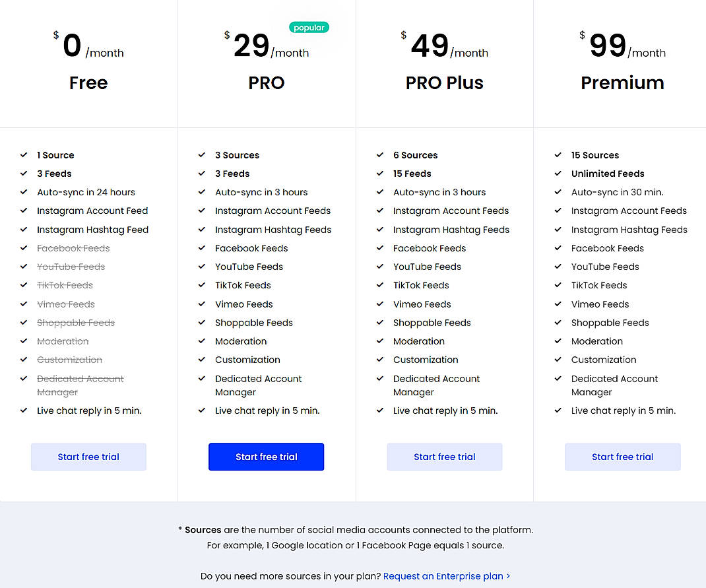Toggle the strikethrough YouTube Feeds entry in Free plan
This screenshot has height=588, width=706.
pos(71,267)
